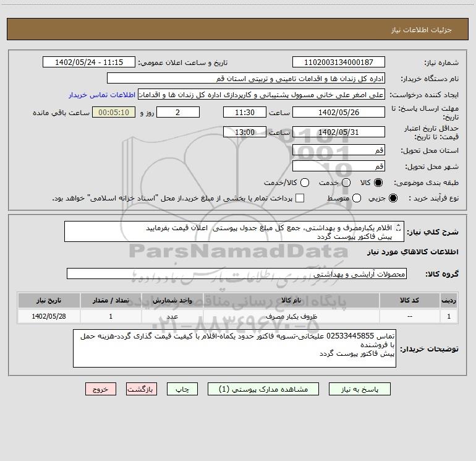Image resolution: width=476 pixels, height=461 pixels.
Task: Click the پاسخ به نیاز button
Action: pyautogui.click(x=359, y=389)
